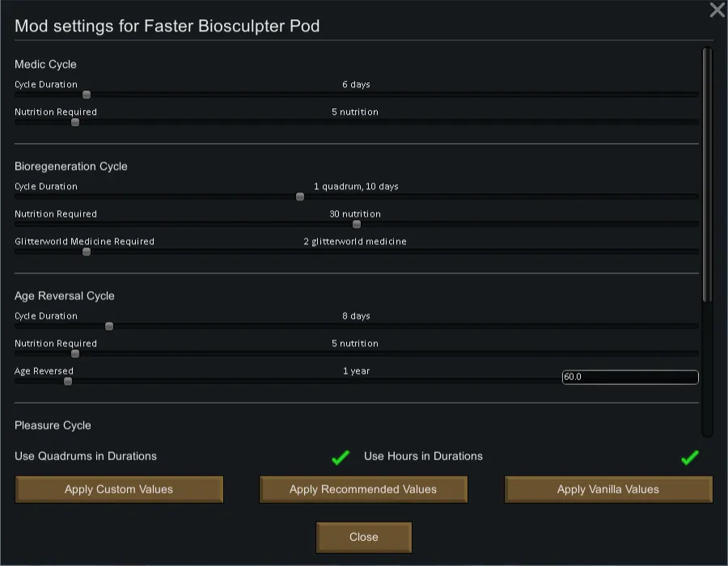The image size is (728, 566).
Task: Click Age Reversal Nutrition Required slider handle
Action: click(x=75, y=353)
